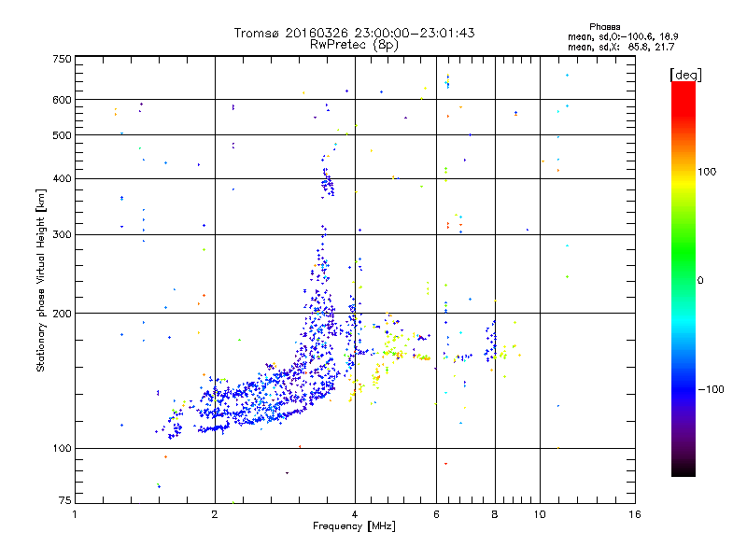Click the colorbar tick label '0'

tap(700, 281)
